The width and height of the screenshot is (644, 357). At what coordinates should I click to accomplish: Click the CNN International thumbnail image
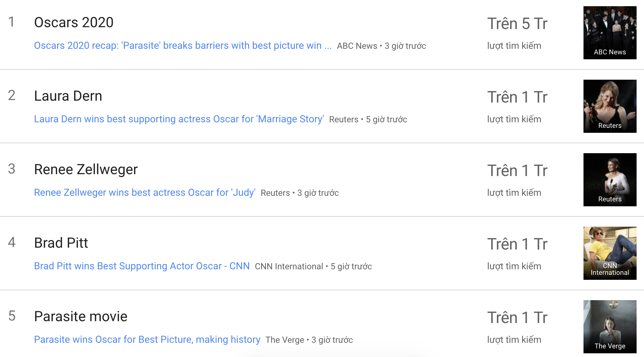[610, 253]
